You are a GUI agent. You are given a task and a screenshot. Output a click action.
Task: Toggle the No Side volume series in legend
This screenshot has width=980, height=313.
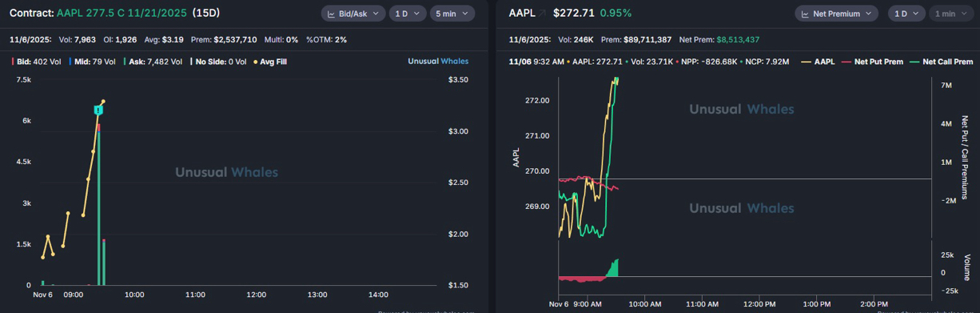tap(219, 62)
